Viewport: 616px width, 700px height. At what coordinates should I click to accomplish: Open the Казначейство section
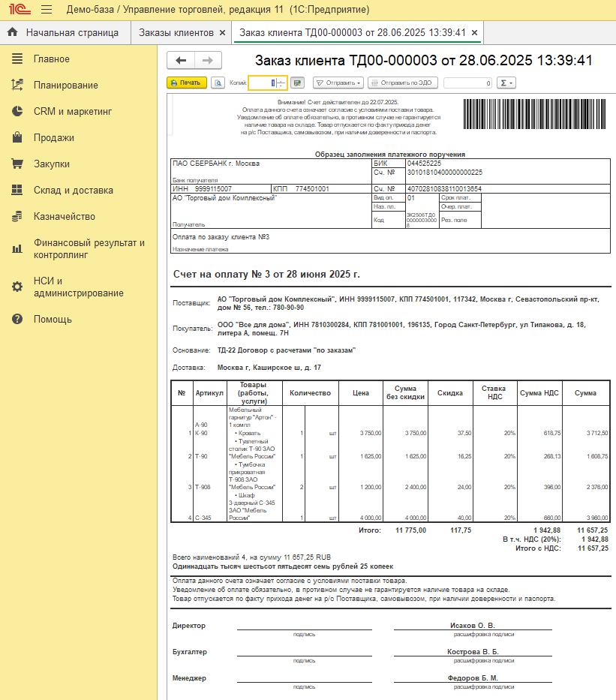(x=79, y=217)
